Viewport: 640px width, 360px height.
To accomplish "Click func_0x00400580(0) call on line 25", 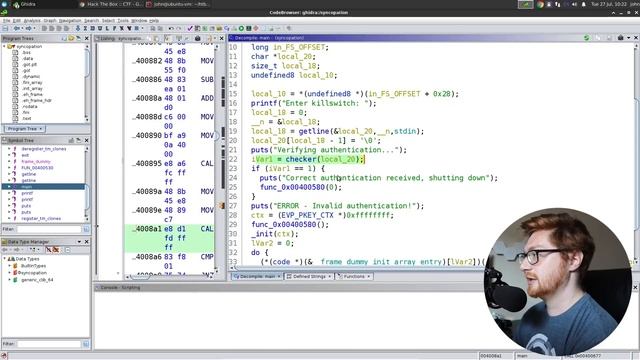I will (300, 187).
